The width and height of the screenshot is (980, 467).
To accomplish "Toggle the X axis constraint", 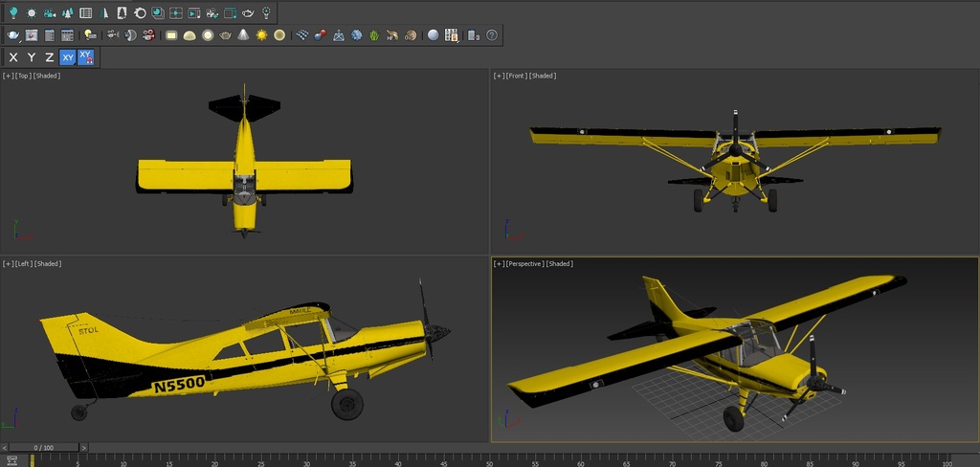I will pyautogui.click(x=13, y=57).
